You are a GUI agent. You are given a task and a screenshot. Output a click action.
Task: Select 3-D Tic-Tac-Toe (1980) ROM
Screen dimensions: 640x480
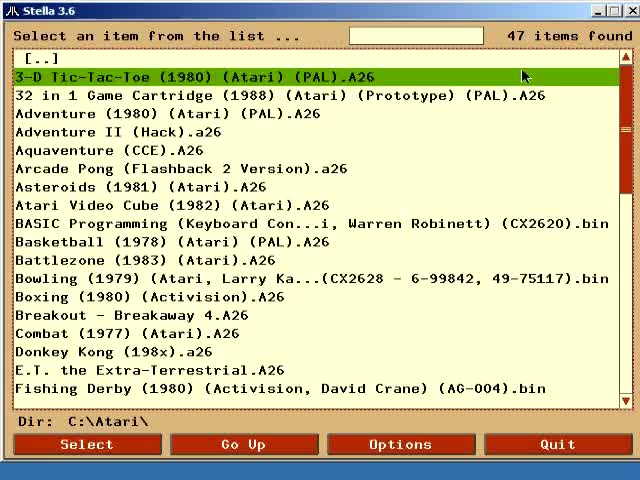[194, 77]
